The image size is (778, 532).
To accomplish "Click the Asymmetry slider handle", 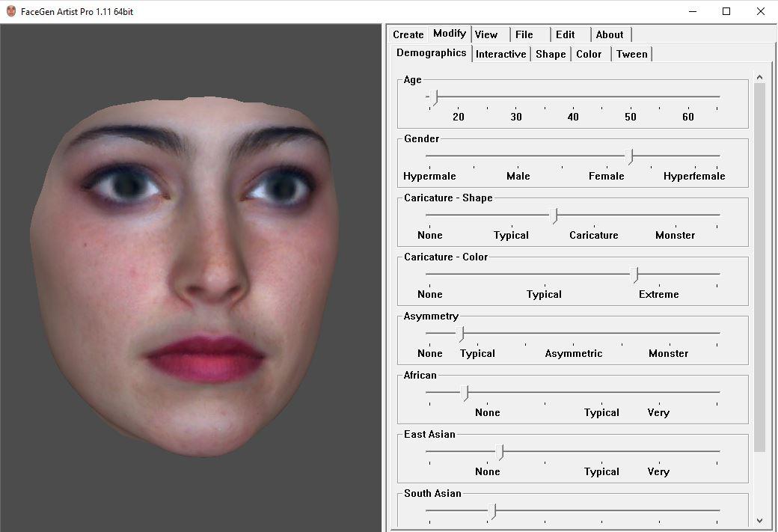I will pyautogui.click(x=461, y=334).
